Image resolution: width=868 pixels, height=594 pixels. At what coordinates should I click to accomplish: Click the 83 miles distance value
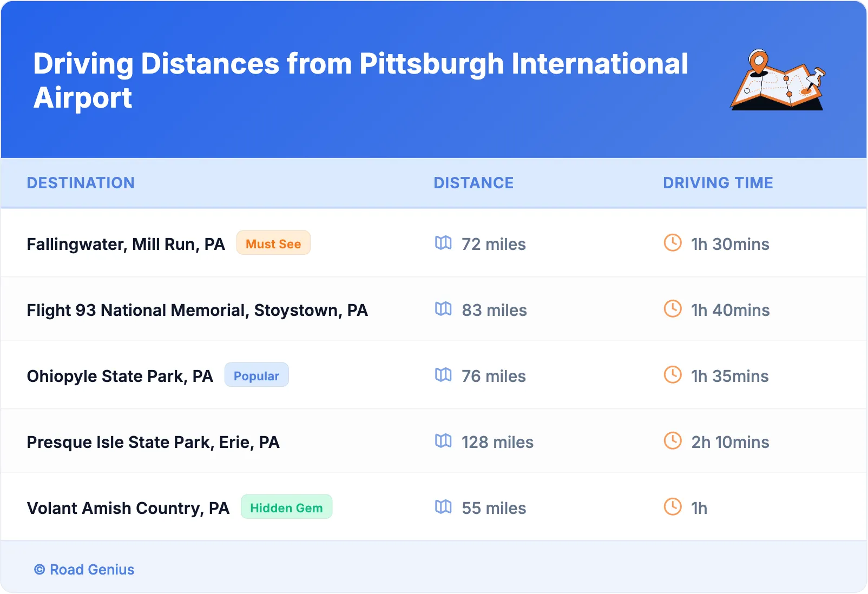[x=494, y=311]
